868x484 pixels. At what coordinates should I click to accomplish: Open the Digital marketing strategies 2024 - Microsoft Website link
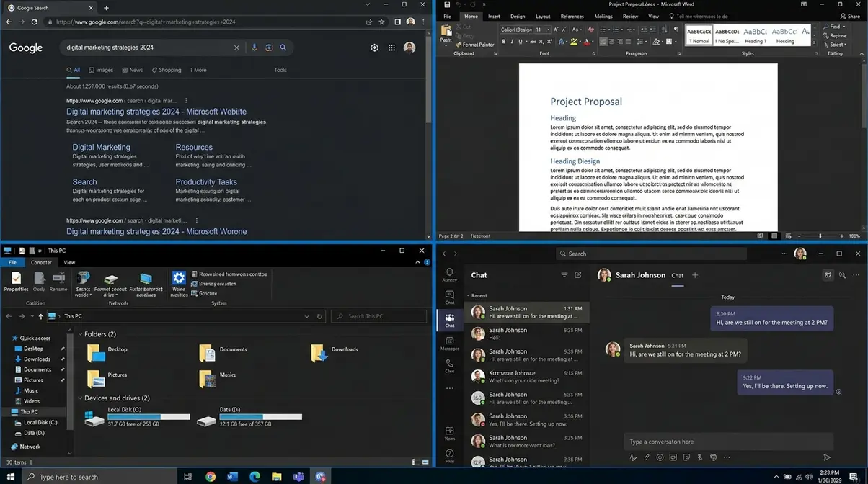point(156,112)
